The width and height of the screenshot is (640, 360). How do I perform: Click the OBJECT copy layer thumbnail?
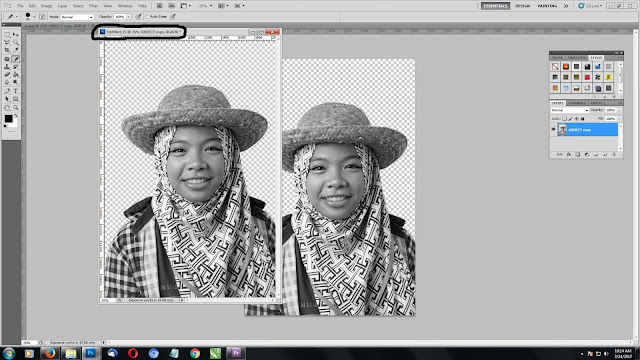562,129
